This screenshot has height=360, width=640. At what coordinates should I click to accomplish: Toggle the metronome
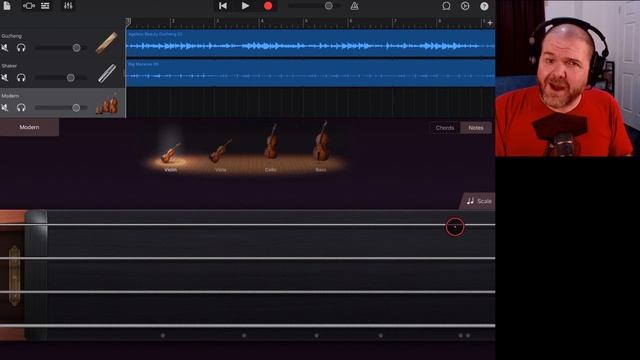click(354, 6)
